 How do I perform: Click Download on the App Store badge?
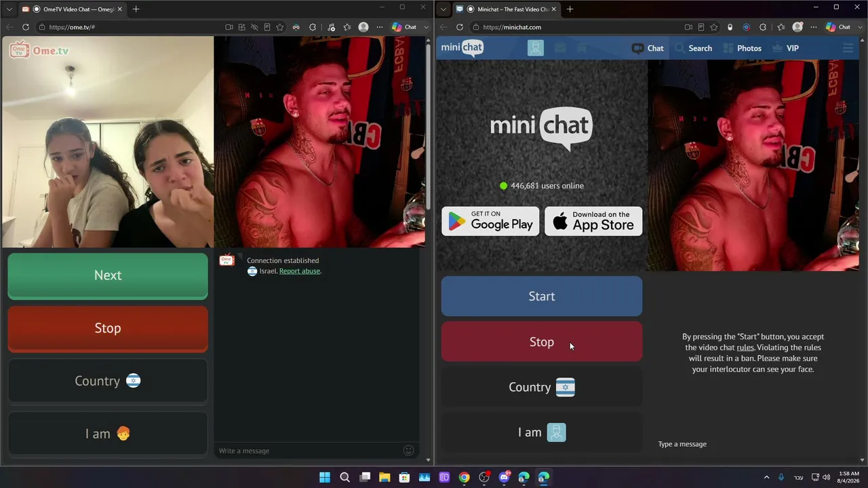tap(593, 221)
